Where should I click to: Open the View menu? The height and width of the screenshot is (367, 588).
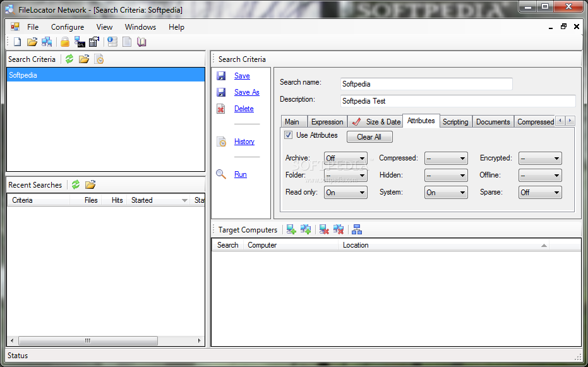click(x=104, y=27)
